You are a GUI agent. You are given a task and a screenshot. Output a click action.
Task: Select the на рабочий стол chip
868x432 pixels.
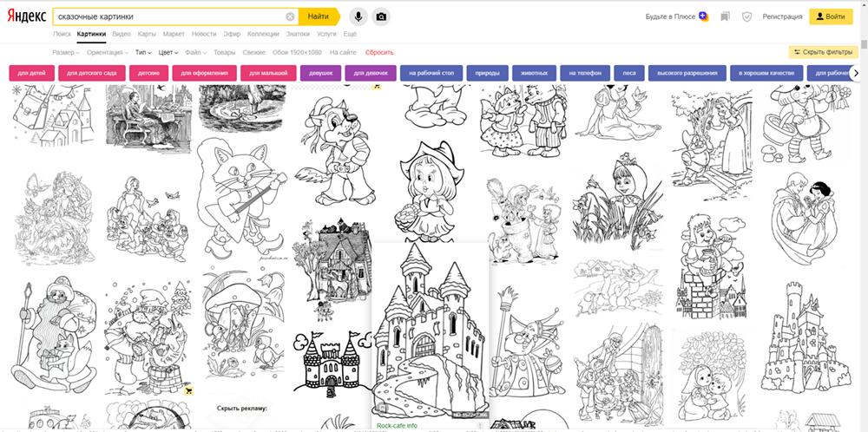(431, 73)
